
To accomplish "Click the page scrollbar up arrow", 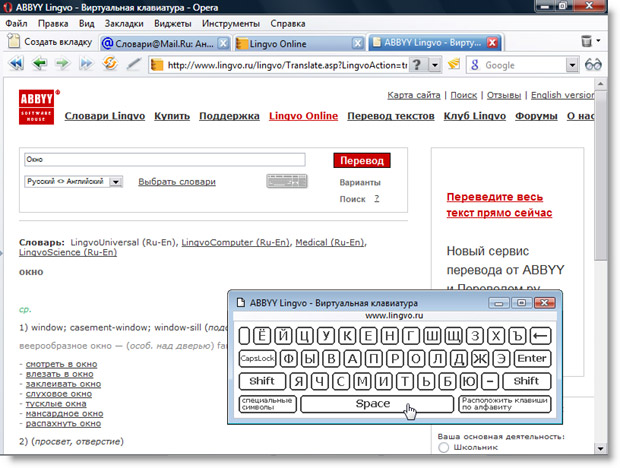I will pos(600,84).
